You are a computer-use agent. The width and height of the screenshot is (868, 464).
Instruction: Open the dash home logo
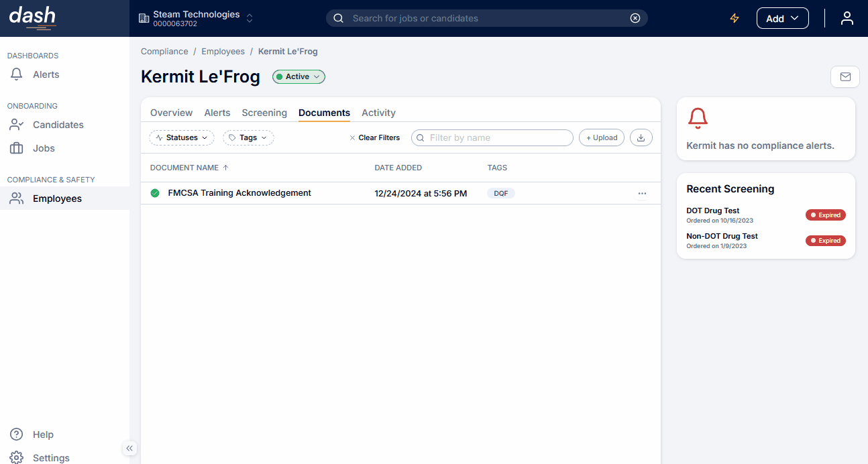point(32,17)
